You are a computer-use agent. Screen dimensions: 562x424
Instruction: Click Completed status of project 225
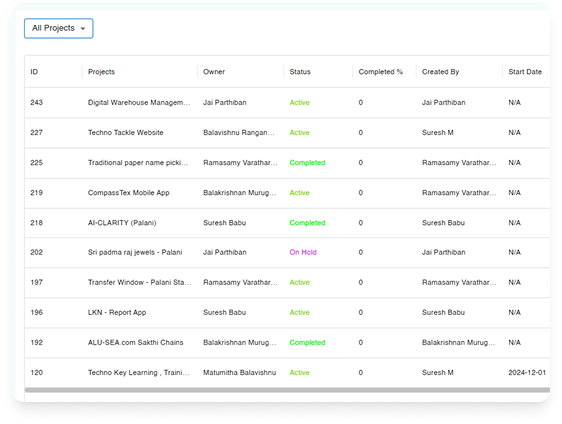[x=308, y=163]
